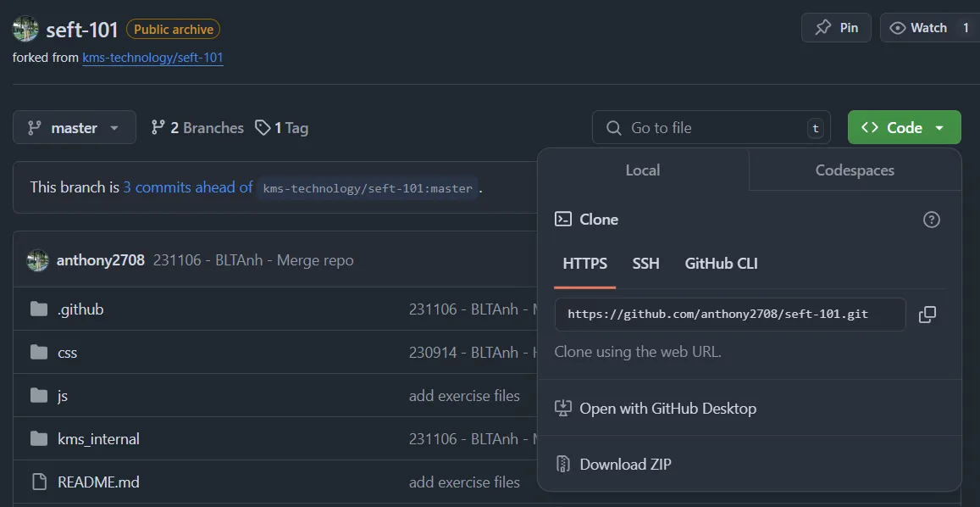980x507 pixels.
Task: Open the kms_internal row commit message 231106
Action: [x=473, y=439]
